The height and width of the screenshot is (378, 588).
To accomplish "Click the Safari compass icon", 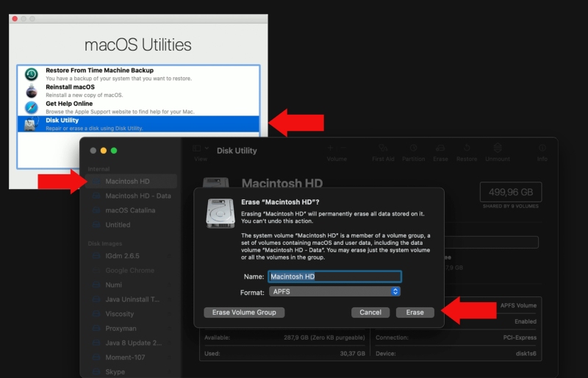I will click(x=32, y=107).
